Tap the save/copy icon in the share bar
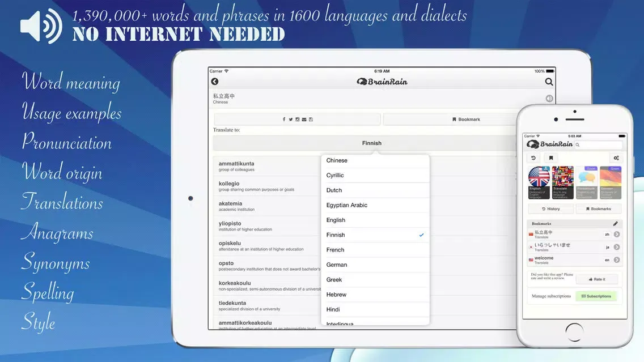Image resolution: width=644 pixels, height=362 pixels. [x=311, y=120]
